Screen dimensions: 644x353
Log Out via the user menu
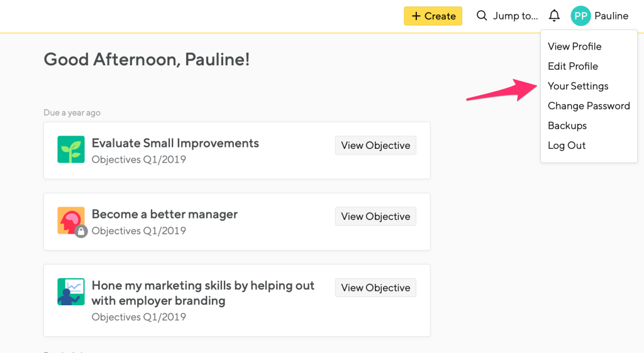(x=566, y=145)
